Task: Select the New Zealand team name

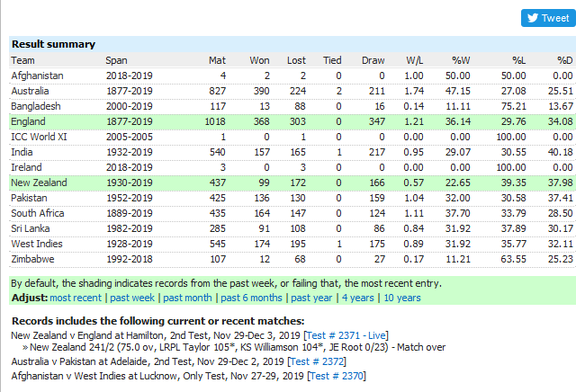Action: click(x=39, y=183)
